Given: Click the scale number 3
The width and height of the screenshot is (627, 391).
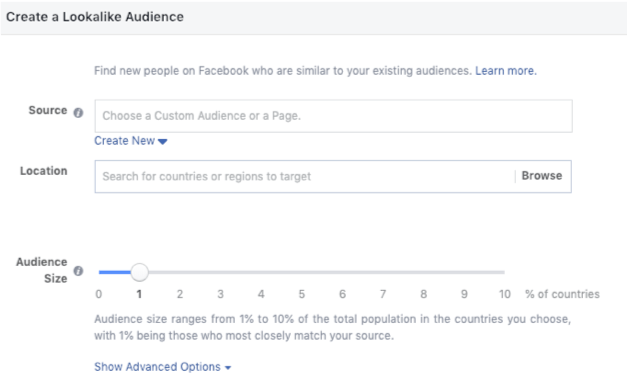Looking at the screenshot, I should (220, 294).
